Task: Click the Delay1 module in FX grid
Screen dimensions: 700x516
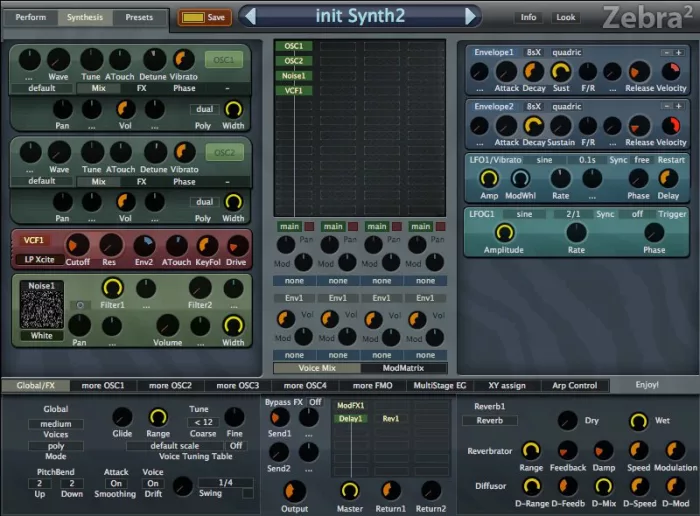Action: coord(350,419)
